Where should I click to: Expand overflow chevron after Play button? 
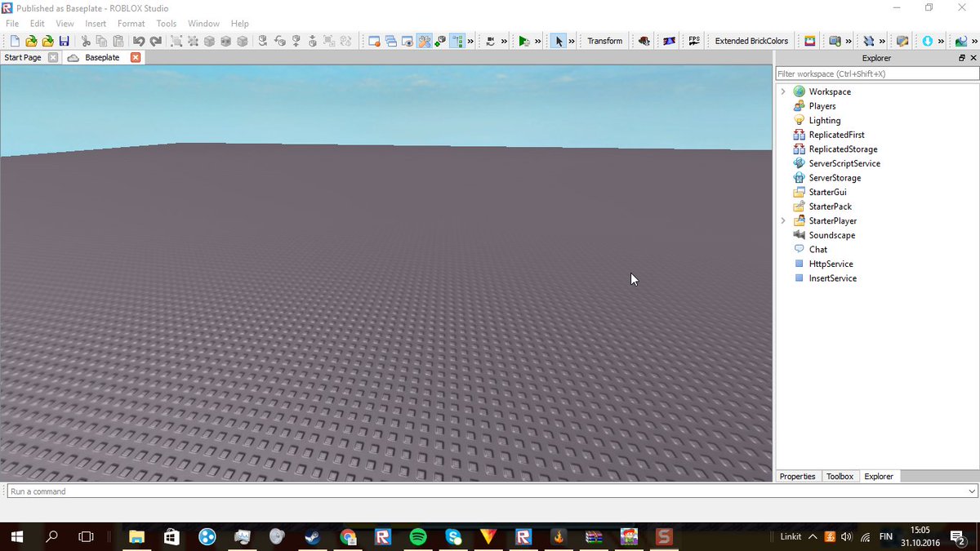point(538,41)
